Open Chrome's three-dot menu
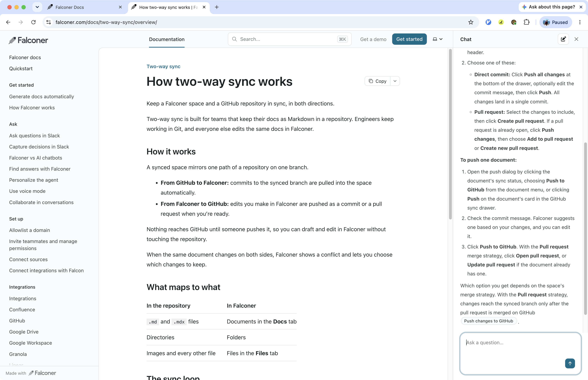The width and height of the screenshot is (588, 380). click(x=580, y=22)
